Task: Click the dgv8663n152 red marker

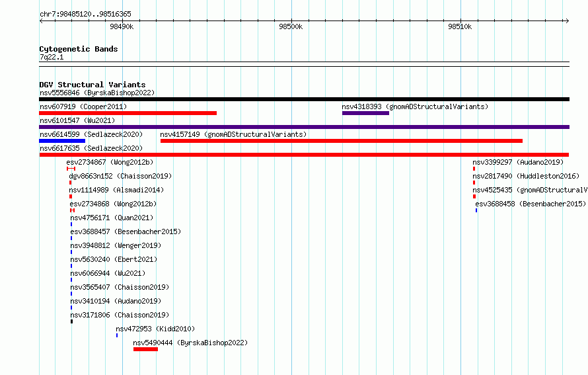Action: (70, 183)
